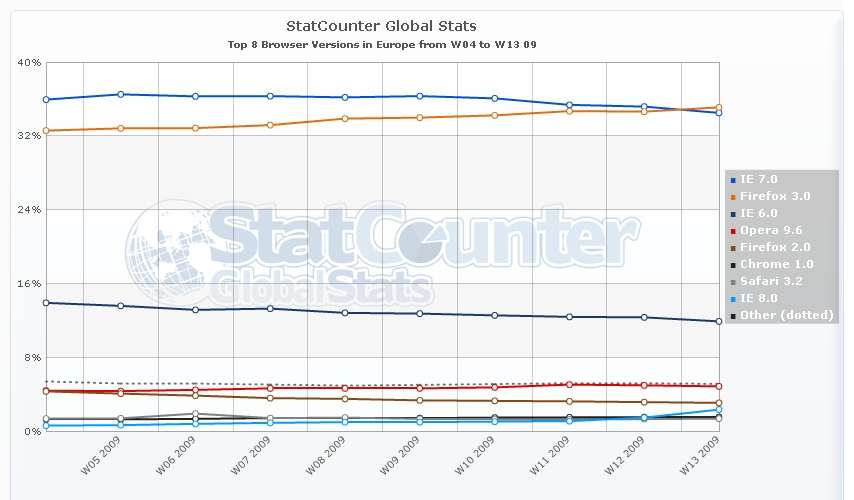Click the Safari 3.2 legend label
The width and height of the screenshot is (854, 500).
(x=775, y=281)
